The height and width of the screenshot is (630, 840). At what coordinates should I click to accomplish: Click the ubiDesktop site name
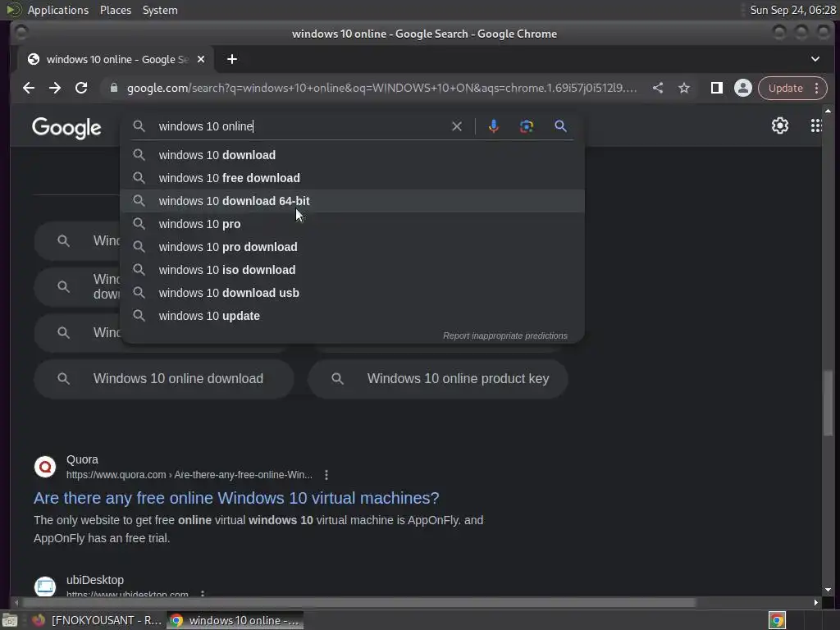pyautogui.click(x=95, y=580)
